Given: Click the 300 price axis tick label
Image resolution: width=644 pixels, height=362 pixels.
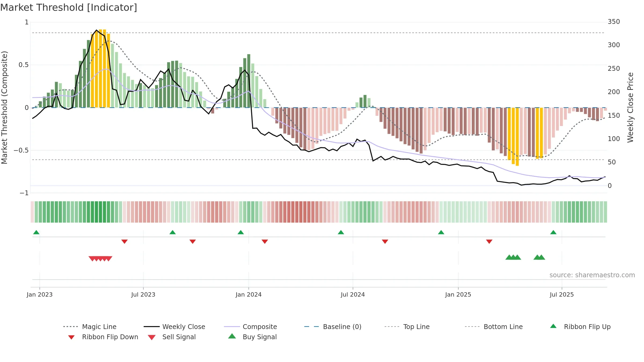Looking at the screenshot, I should click(x=614, y=45).
